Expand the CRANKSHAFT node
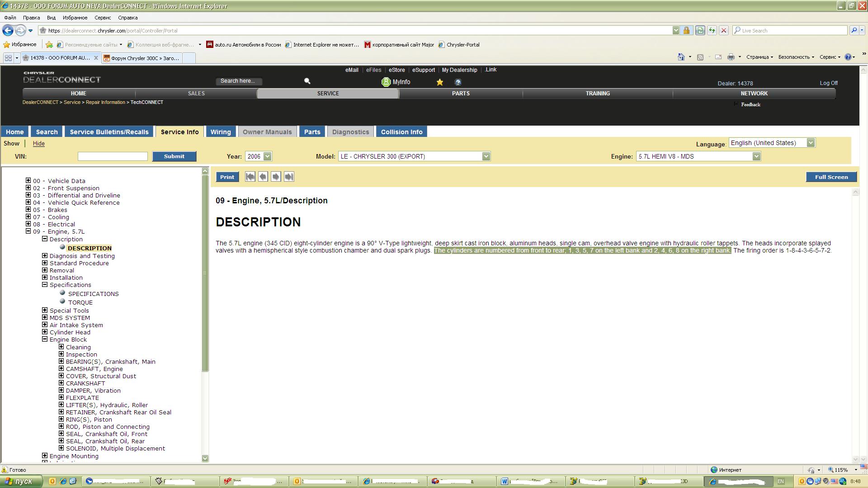This screenshot has width=868, height=488. pos(61,383)
